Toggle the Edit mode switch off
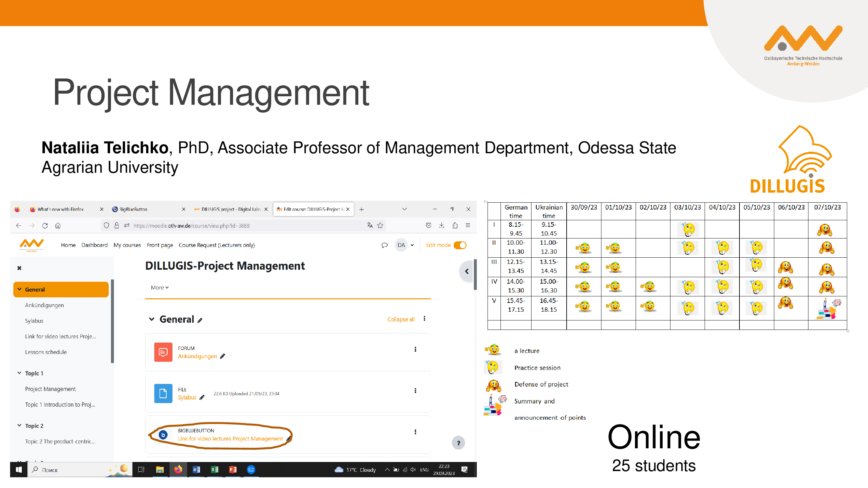Viewport: 868px width, 488px height. point(460,245)
